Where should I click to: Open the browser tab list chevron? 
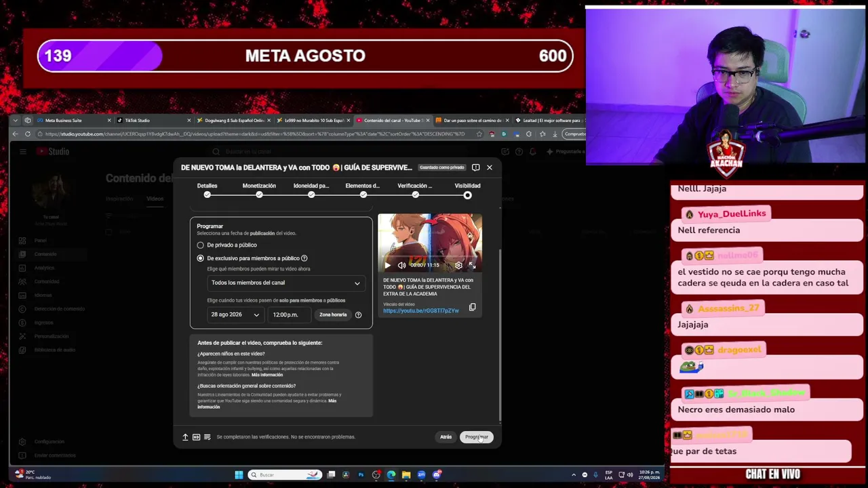tap(16, 121)
